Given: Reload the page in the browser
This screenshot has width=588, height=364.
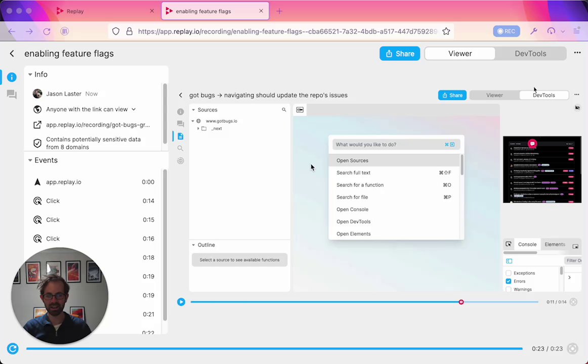Looking at the screenshot, I should tap(47, 31).
